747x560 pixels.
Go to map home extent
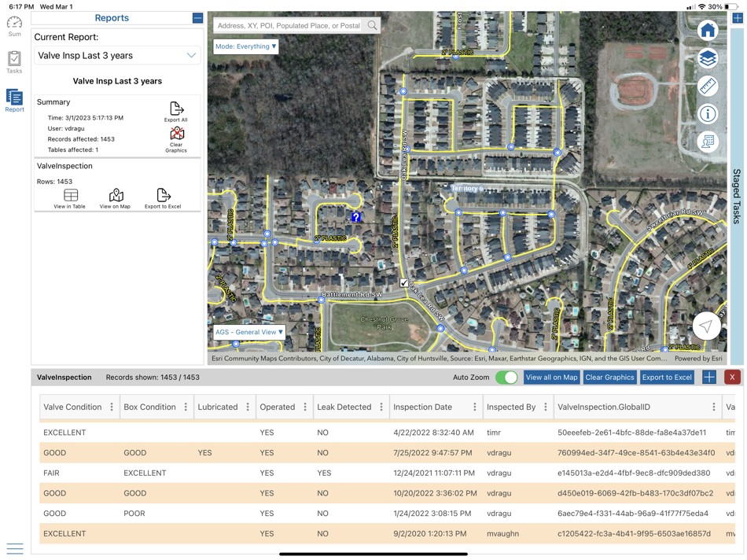click(708, 31)
